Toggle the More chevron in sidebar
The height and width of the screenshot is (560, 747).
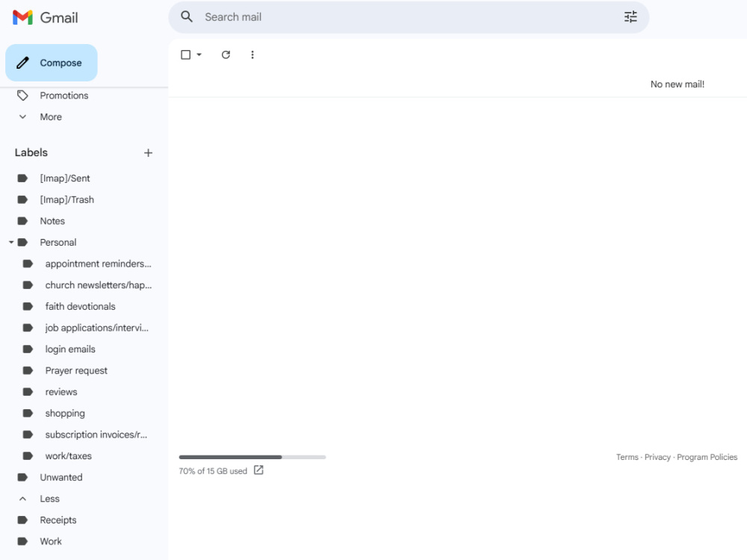click(22, 116)
